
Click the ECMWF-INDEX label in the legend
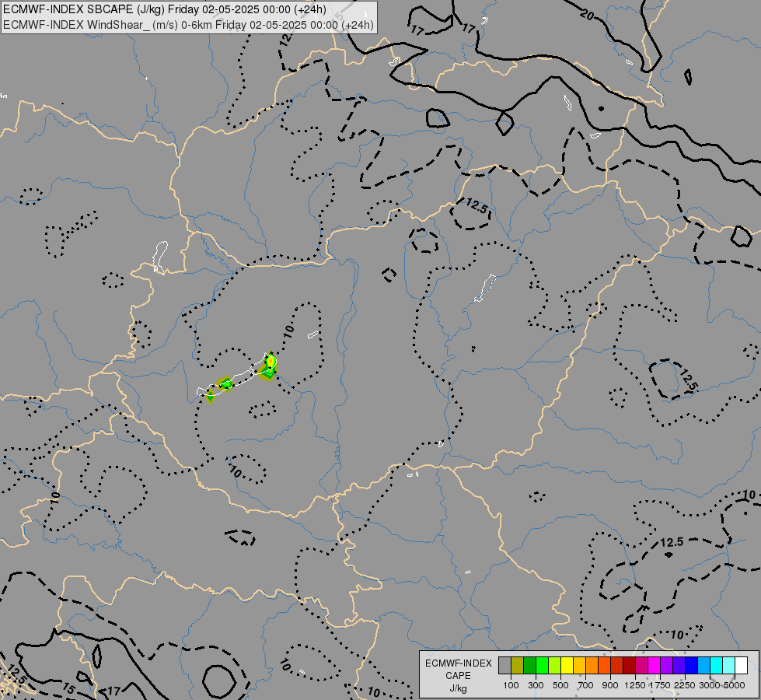(459, 663)
